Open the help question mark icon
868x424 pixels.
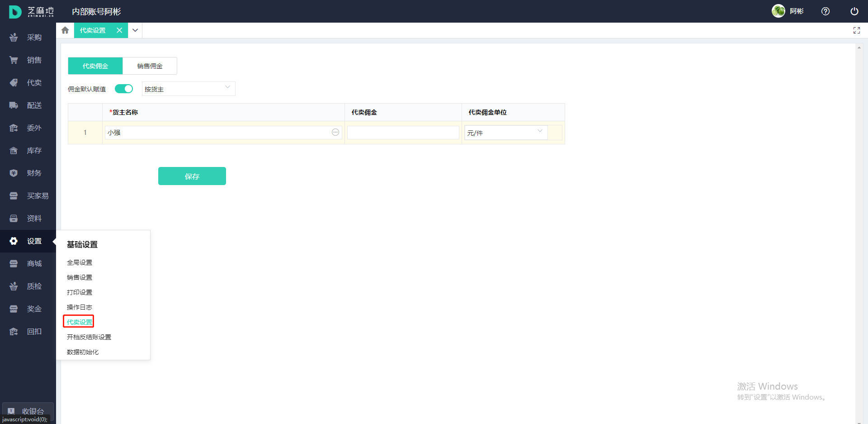(x=826, y=11)
